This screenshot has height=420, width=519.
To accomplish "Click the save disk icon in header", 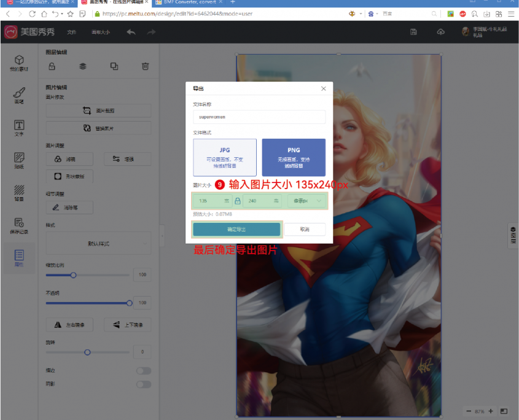I will tap(413, 32).
